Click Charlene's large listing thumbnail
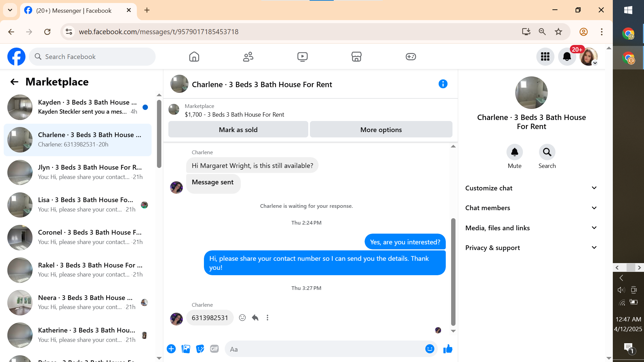The image size is (644, 362). pyautogui.click(x=531, y=93)
